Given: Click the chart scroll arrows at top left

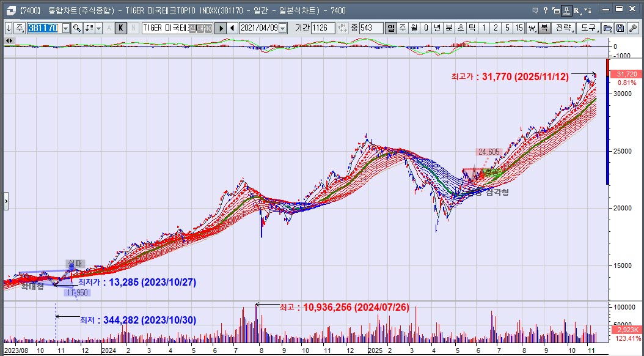Looking at the screenshot, I should tap(9, 40).
